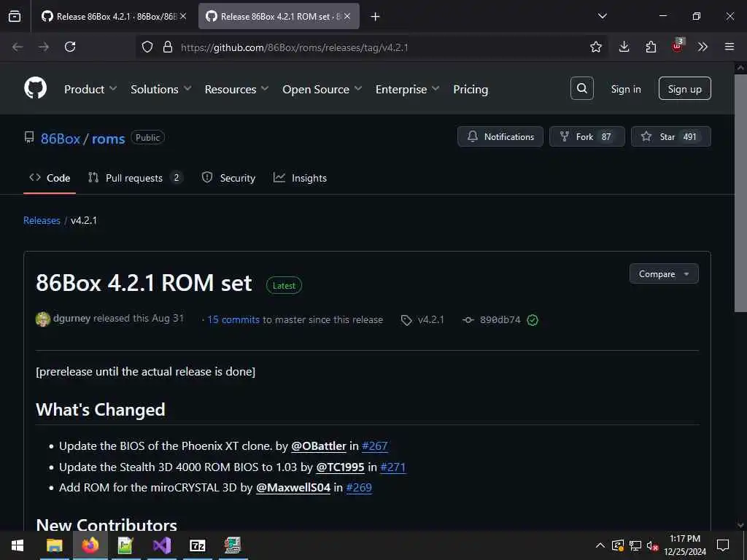The image size is (747, 560).
Task: Open the @OBattler profile mention
Action: click(x=319, y=446)
